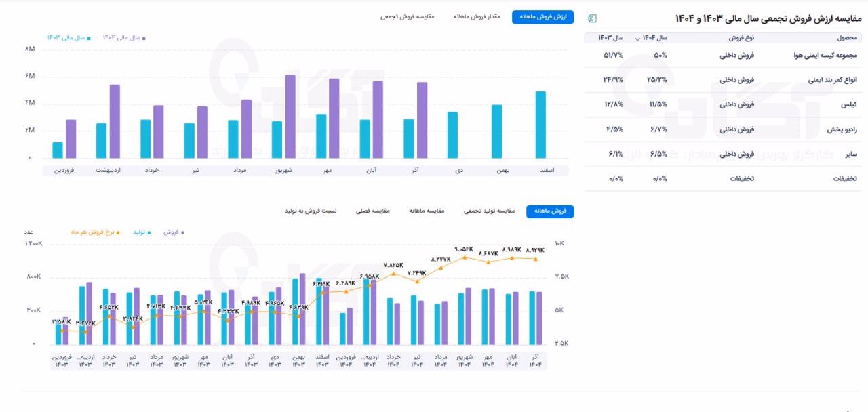Click the بهمن ۱۴۰۳ axis label in lower chart
The image size is (868, 412).
[298, 360]
